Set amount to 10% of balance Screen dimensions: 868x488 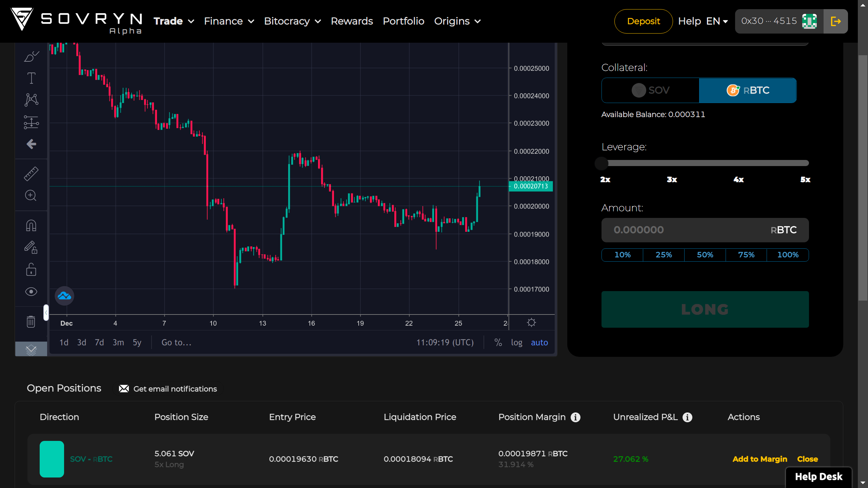pyautogui.click(x=623, y=255)
